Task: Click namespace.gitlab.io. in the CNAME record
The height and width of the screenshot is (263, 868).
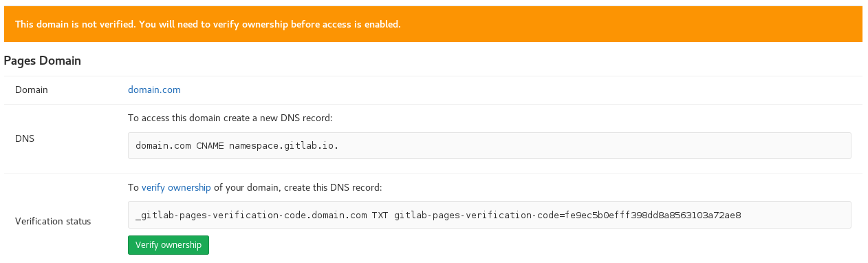Action: [283, 146]
